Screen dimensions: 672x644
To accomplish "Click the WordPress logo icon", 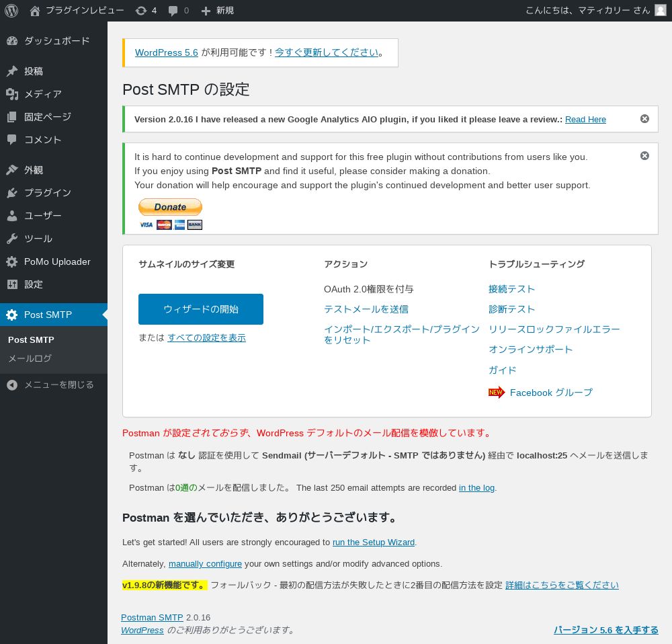I will [x=11, y=11].
